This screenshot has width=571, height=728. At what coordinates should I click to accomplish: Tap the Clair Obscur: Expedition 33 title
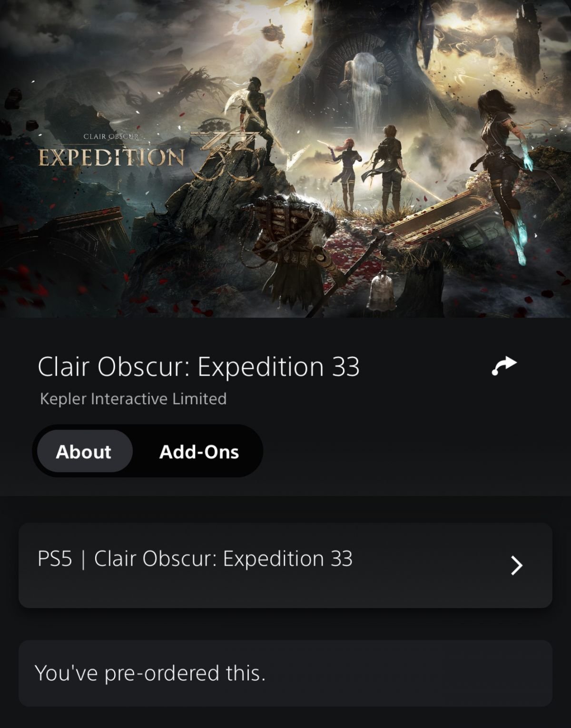tap(198, 366)
